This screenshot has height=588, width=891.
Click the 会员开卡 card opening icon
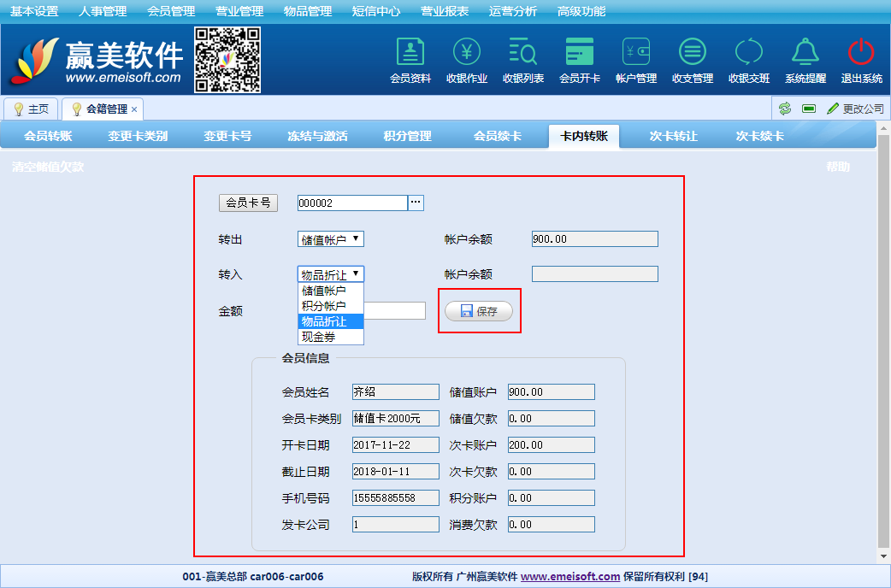[x=580, y=53]
